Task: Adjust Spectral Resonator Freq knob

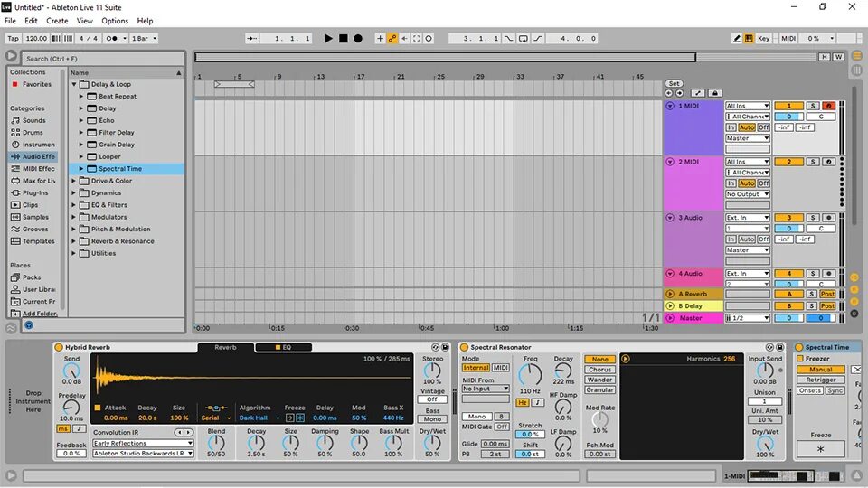Action: pyautogui.click(x=530, y=374)
